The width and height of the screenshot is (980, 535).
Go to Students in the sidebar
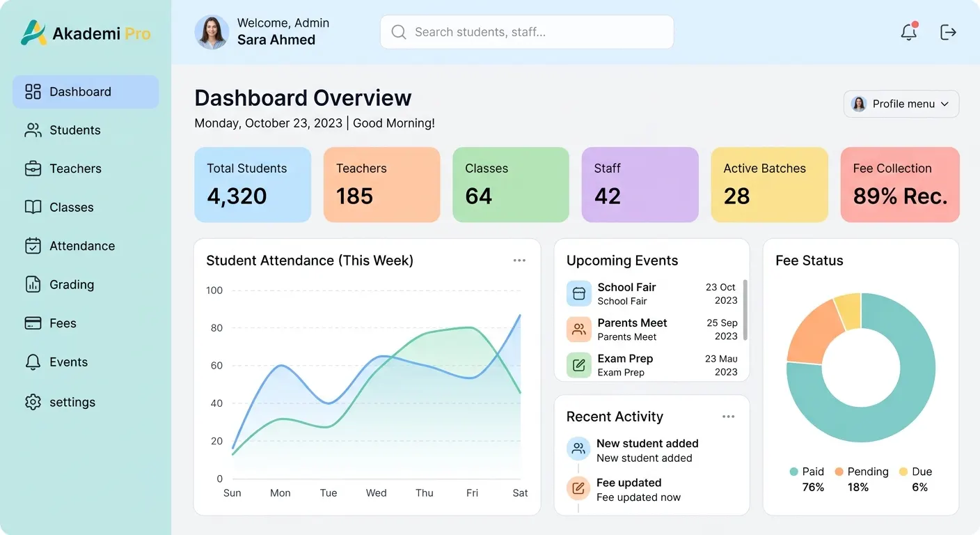tap(86, 130)
